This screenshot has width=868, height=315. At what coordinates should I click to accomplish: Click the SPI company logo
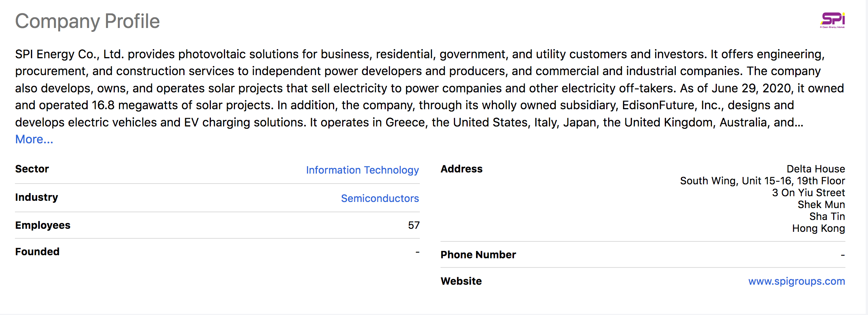point(832,20)
